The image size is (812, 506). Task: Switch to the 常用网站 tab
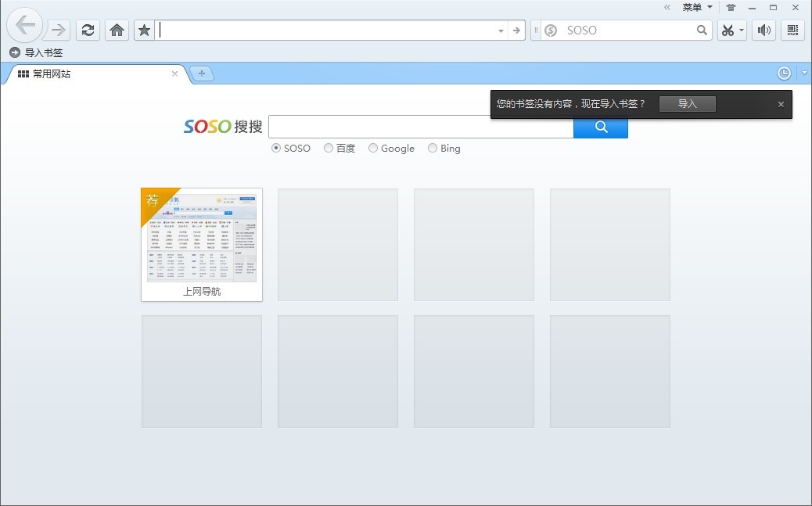click(95, 74)
